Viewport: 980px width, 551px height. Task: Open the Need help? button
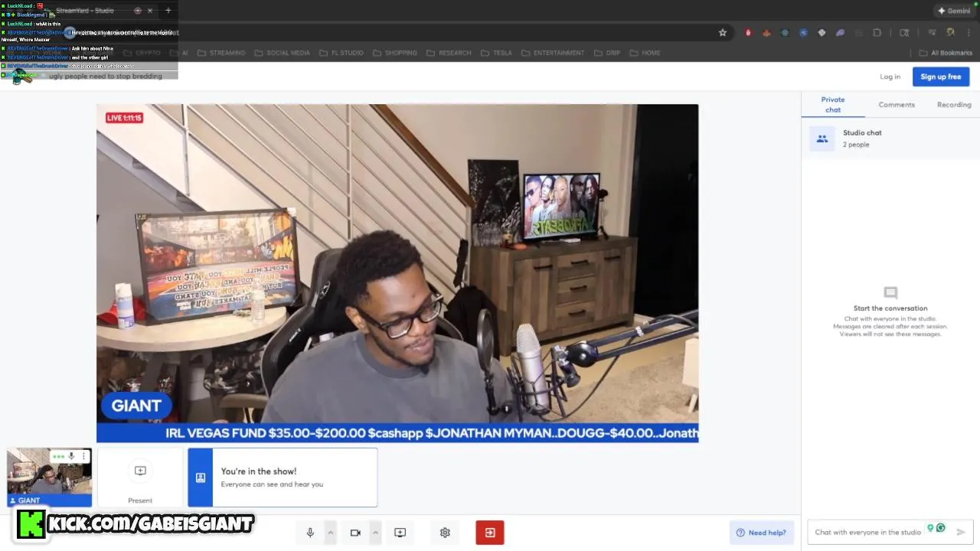761,533
